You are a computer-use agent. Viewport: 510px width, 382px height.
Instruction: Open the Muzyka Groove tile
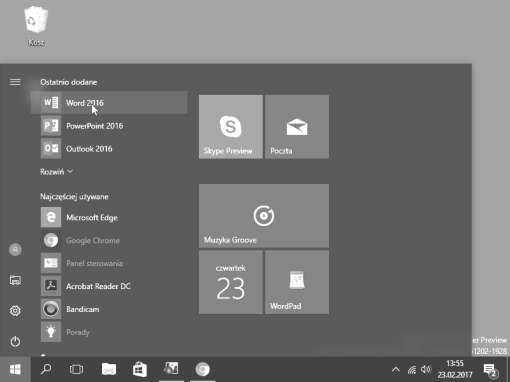click(x=264, y=216)
